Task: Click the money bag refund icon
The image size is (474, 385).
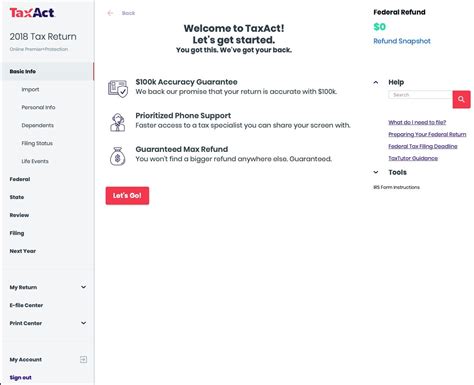Action: (x=118, y=156)
